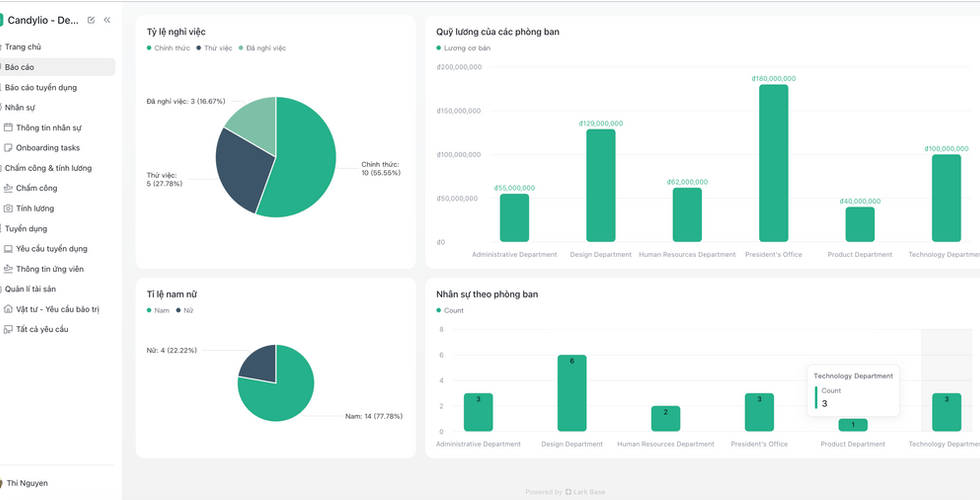Toggle the Nữ legend in Tỉ lệ nam nữ
This screenshot has width=980, height=500.
184,310
